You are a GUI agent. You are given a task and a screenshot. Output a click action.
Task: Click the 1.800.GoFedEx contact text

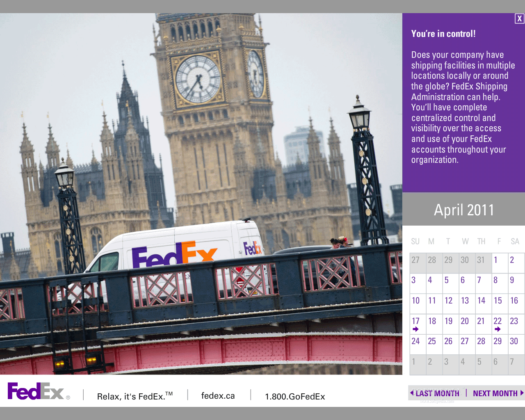click(x=295, y=397)
